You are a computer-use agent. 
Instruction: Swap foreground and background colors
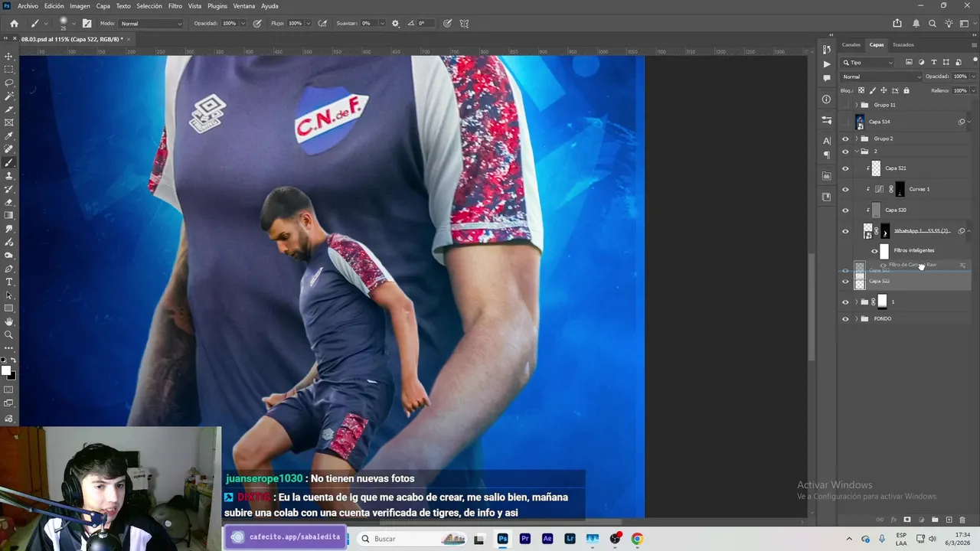[x=12, y=360]
